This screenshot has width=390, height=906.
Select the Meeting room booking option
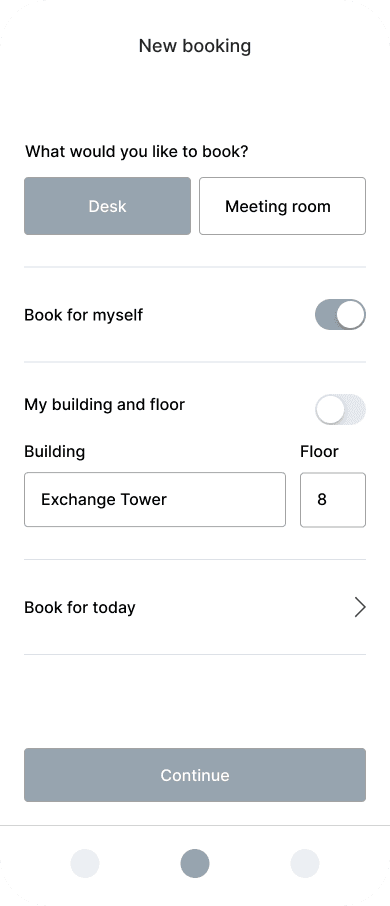(x=283, y=206)
